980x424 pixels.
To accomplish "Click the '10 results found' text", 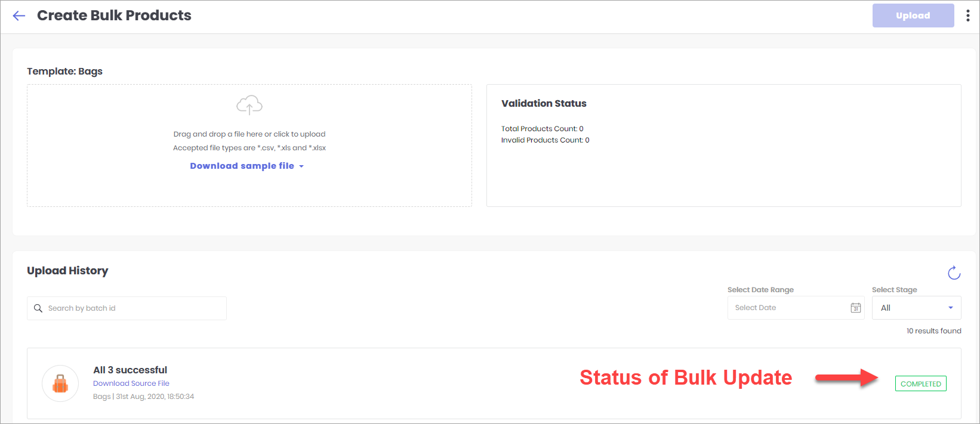I will [x=934, y=331].
